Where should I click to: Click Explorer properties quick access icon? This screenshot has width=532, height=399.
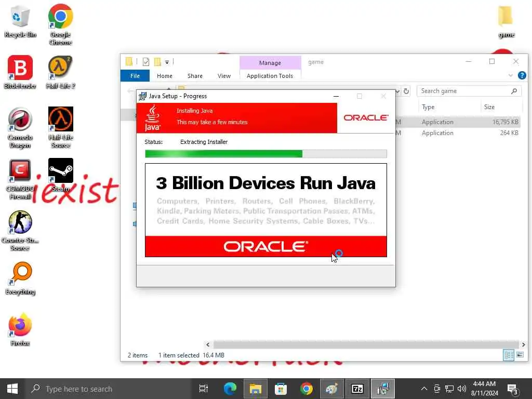(x=146, y=62)
